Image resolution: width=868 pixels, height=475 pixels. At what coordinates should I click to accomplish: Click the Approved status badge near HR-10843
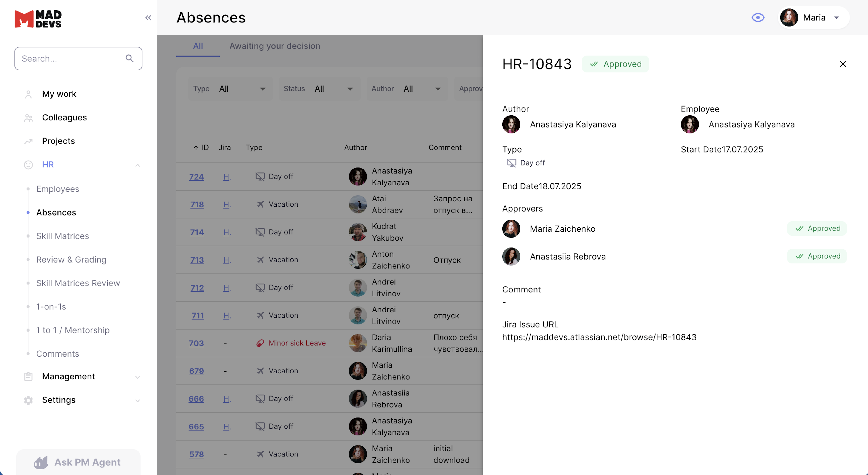[615, 64]
